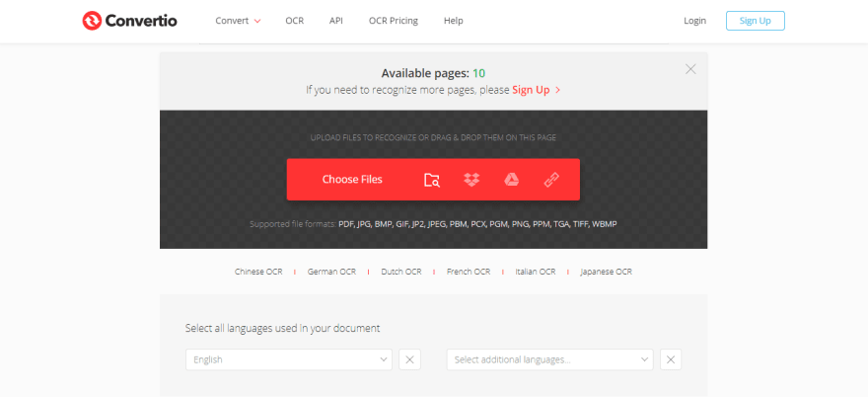Open Chinese OCR link

pos(258,272)
